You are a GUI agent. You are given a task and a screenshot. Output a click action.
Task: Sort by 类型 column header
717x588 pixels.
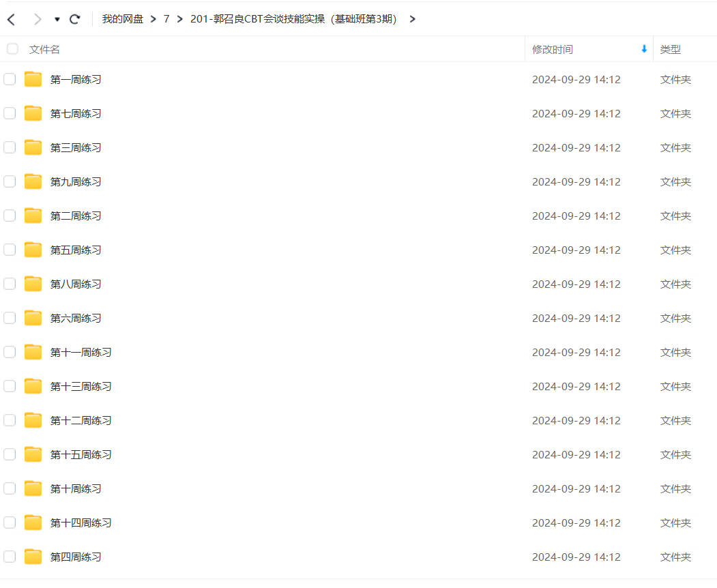(x=671, y=49)
